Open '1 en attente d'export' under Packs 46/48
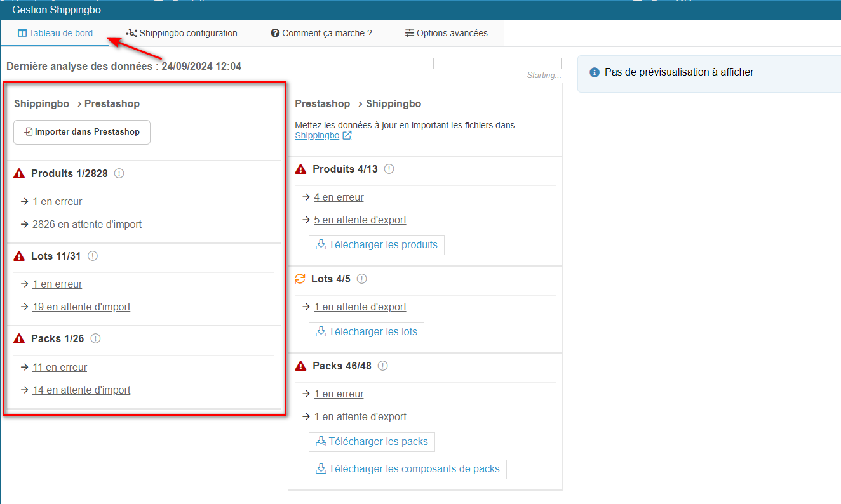841x504 pixels. click(x=360, y=416)
